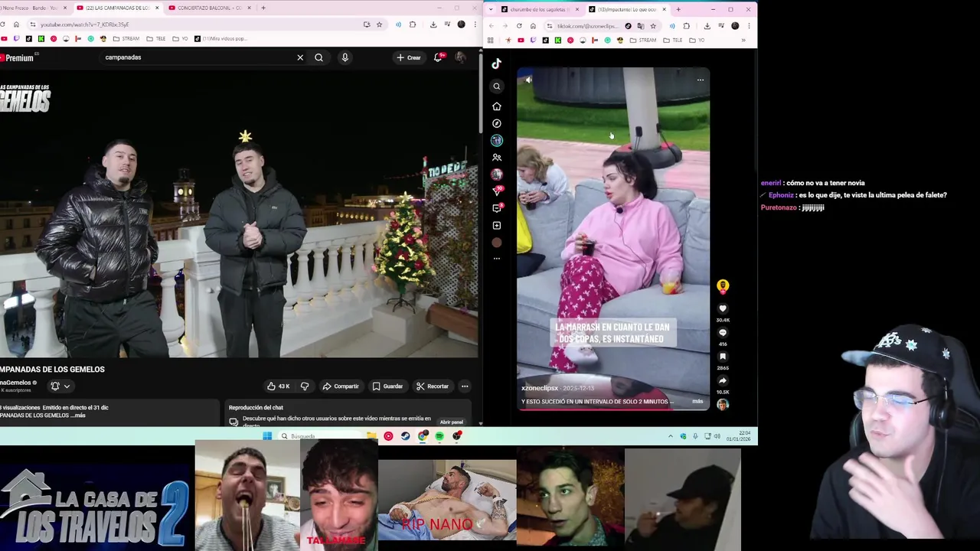
Task: Click the Recortar clip button
Action: tap(433, 386)
